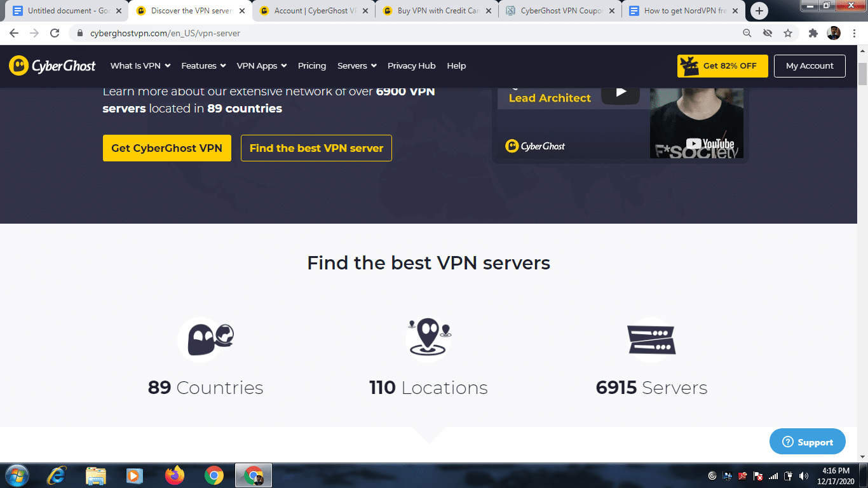Open the Chrome profile avatar

834,33
